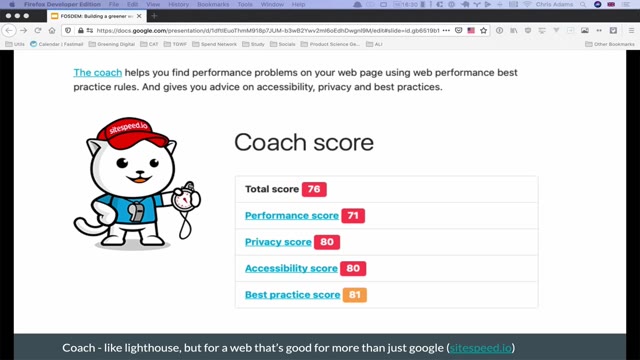Open the Privacy score link
Viewport: 640px width, 360px height.
[278, 242]
